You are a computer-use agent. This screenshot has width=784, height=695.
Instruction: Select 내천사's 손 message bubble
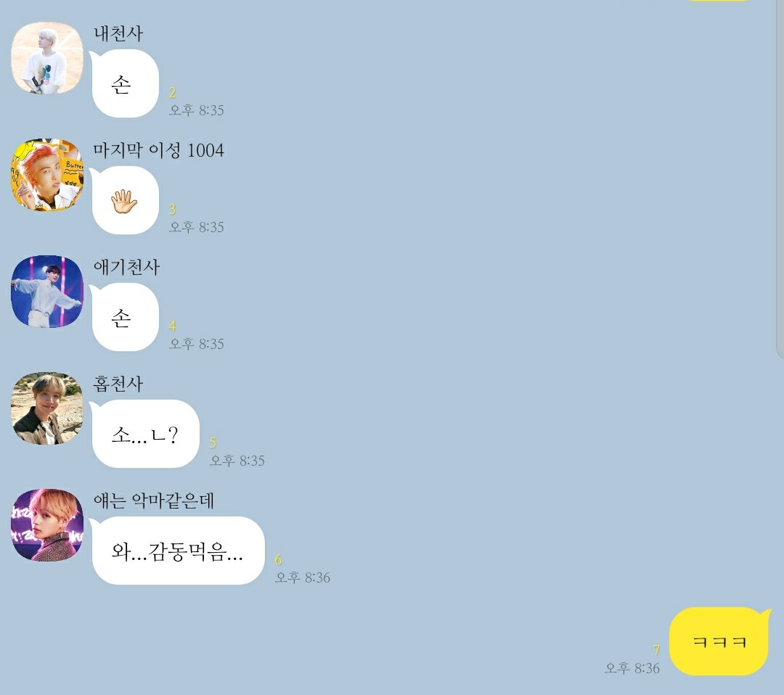click(x=125, y=83)
